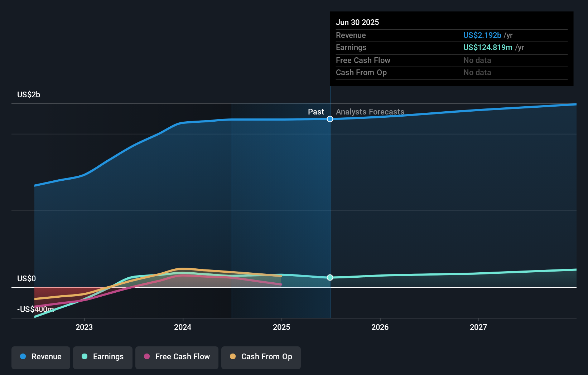Click the 2024 x-axis label
588x375 pixels.
pos(183,327)
